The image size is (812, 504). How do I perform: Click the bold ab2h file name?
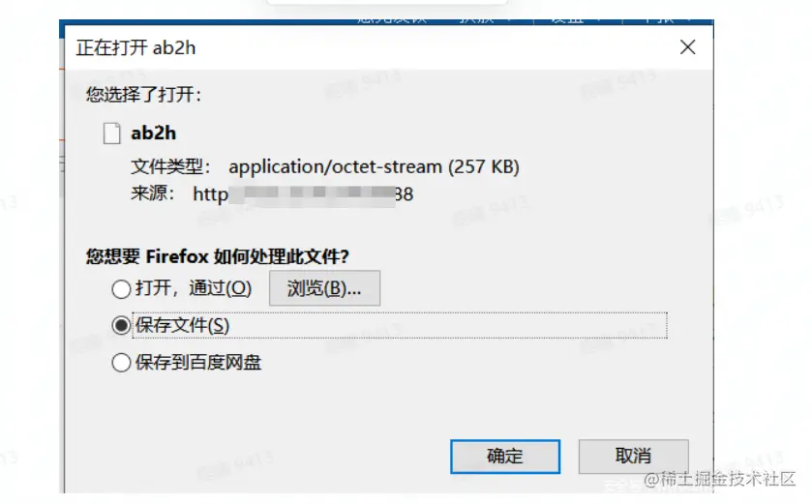click(153, 133)
